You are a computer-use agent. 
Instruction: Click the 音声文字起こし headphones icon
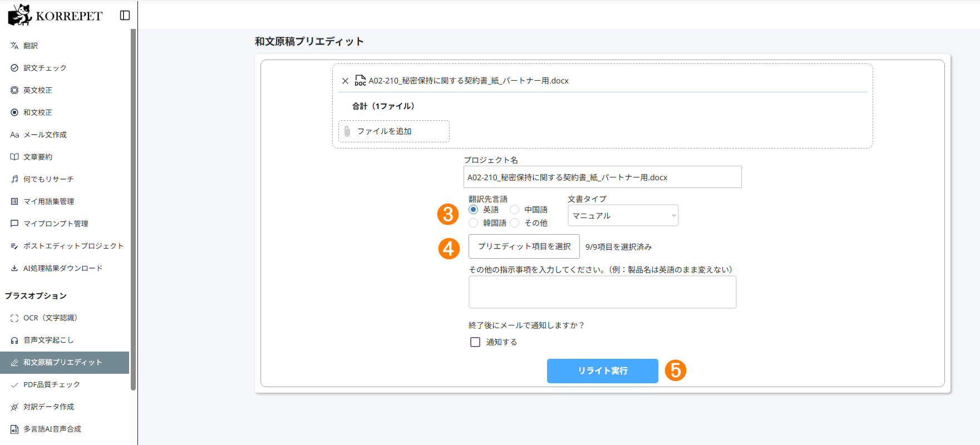pos(14,340)
